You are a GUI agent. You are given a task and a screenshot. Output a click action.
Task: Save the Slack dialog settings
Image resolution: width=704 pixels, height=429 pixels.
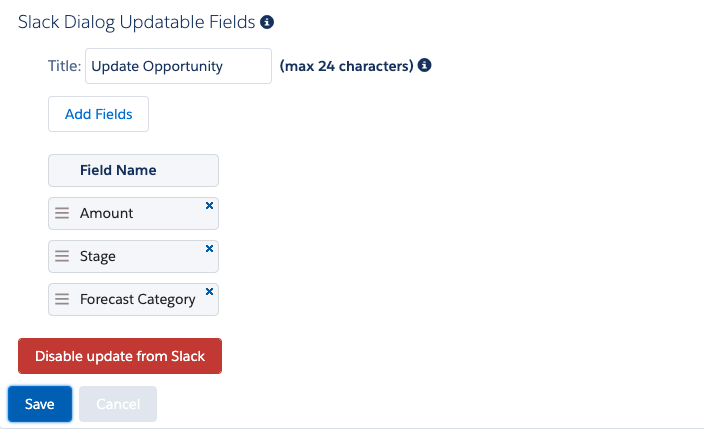[x=40, y=404]
